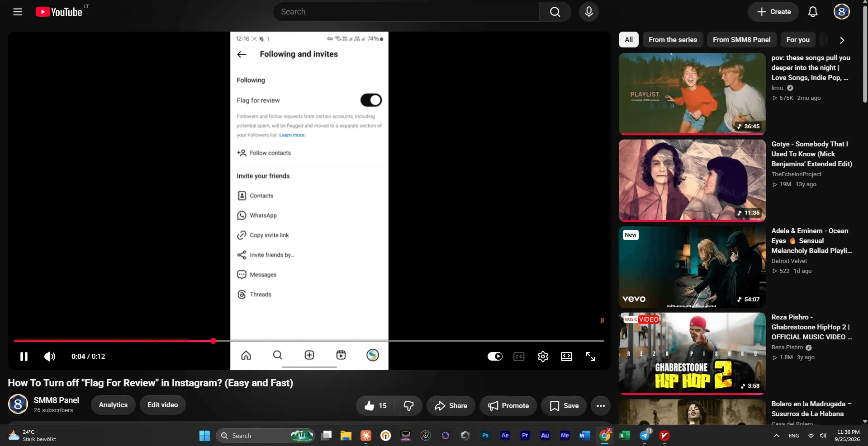Seek video using the red progress bar
The height and width of the screenshot is (446, 868).
(x=309, y=341)
